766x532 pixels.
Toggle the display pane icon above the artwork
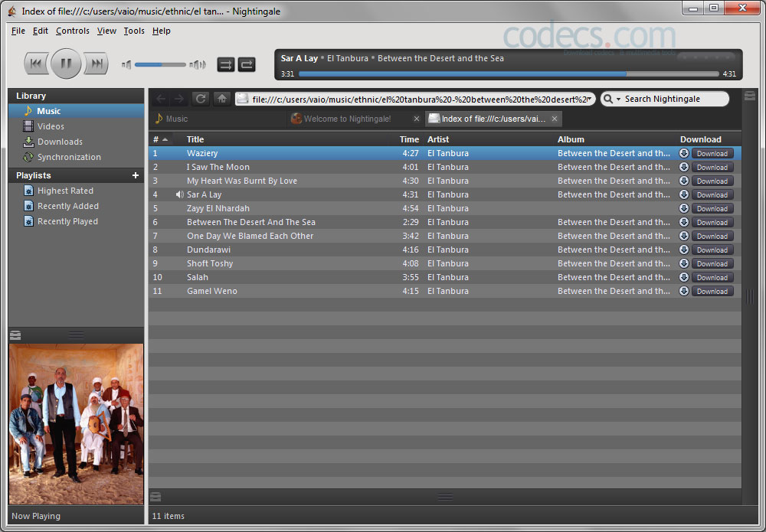15,335
